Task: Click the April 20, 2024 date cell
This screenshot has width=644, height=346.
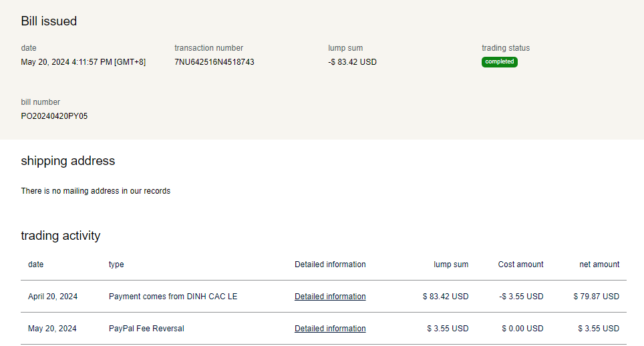Action: (x=53, y=297)
